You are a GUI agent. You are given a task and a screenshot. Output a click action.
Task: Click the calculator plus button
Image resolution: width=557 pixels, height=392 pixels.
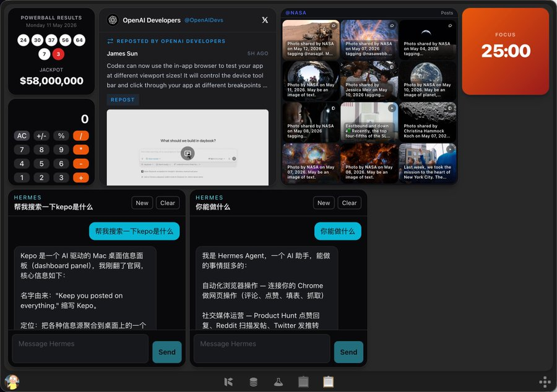[81, 177]
